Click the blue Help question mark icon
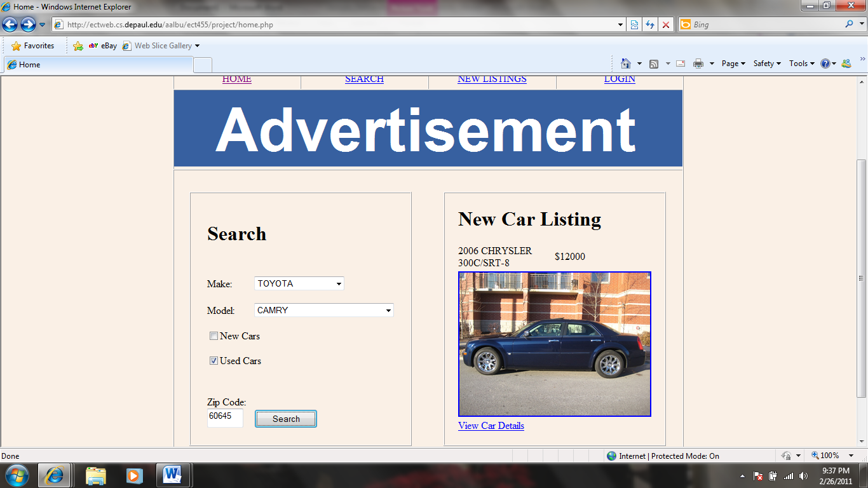Screen dimensions: 868x488 click(x=825, y=64)
